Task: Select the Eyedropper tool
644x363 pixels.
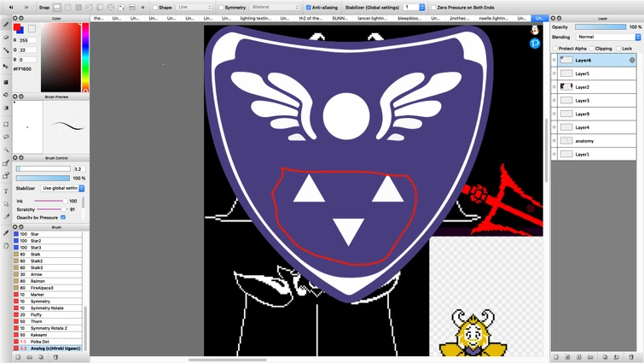Action: coord(6,233)
